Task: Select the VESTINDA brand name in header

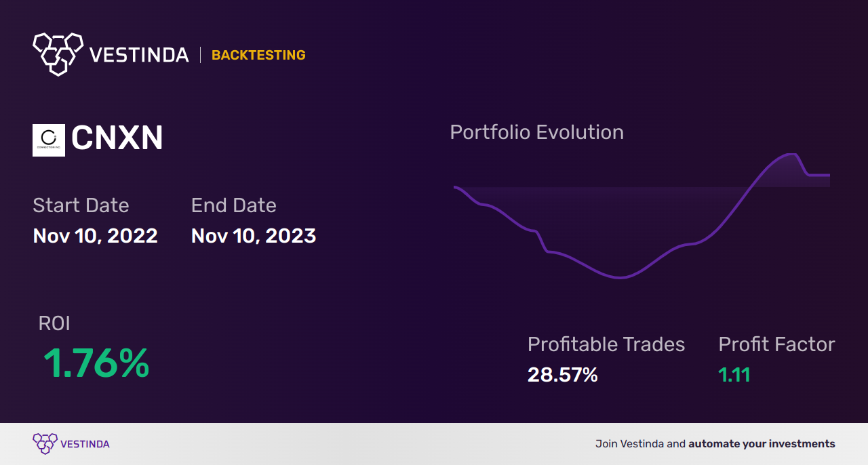Action: [x=139, y=55]
